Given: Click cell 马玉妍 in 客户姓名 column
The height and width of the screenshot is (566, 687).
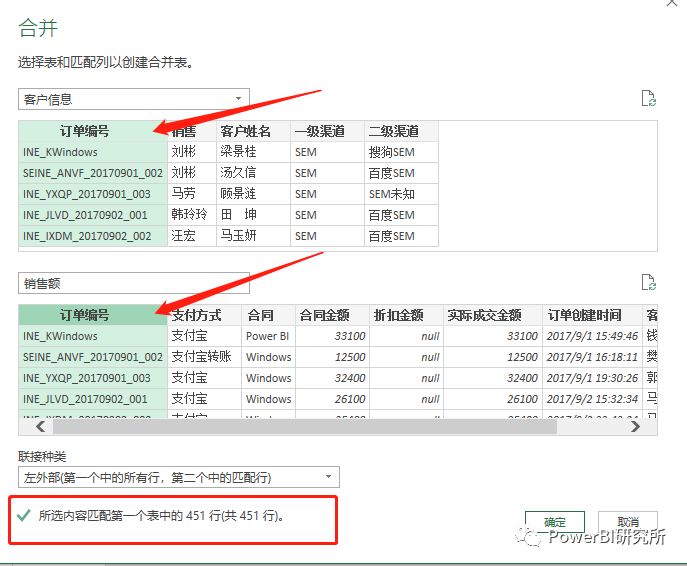Looking at the screenshot, I should click(x=253, y=236).
